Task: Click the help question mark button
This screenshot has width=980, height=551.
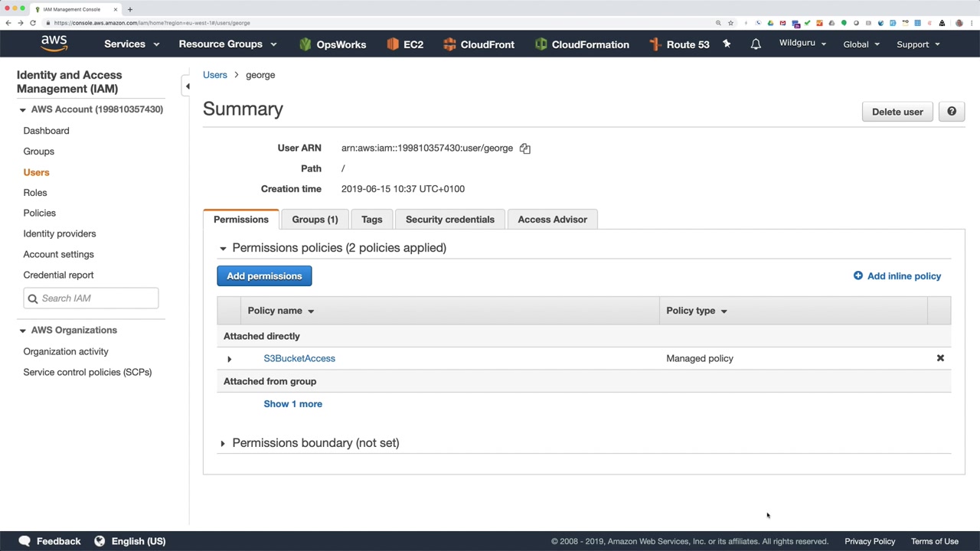Action: coord(952,112)
